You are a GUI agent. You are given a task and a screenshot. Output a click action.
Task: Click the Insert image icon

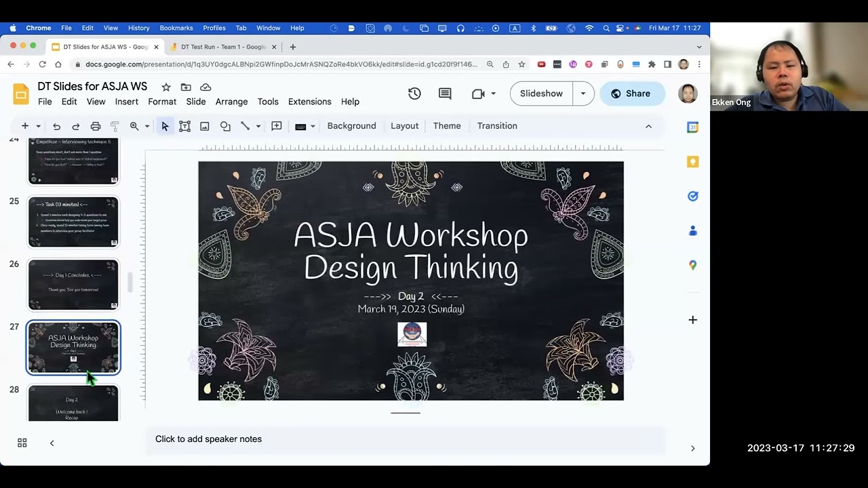(x=205, y=126)
